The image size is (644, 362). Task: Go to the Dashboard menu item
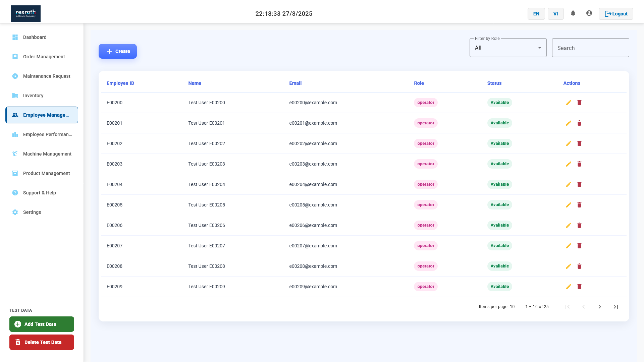click(35, 37)
